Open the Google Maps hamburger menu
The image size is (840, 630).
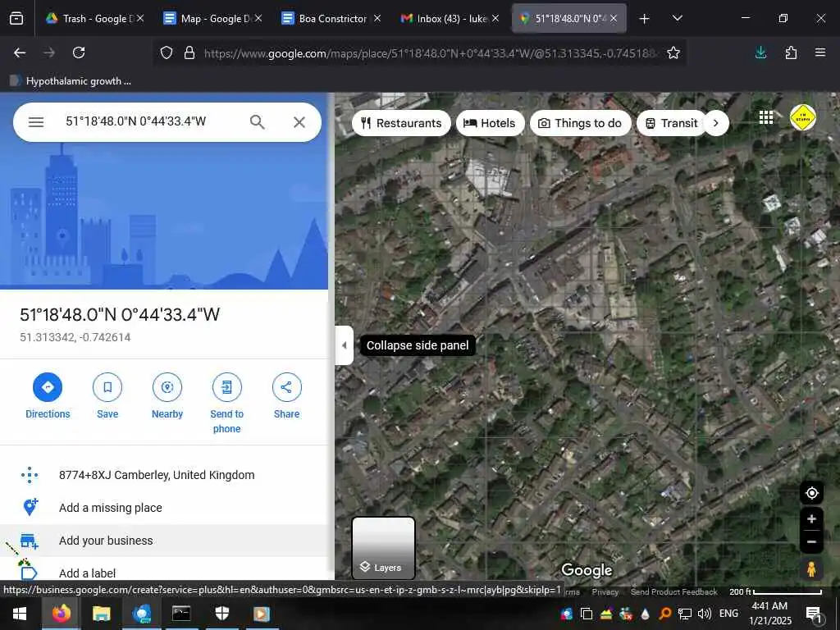click(x=36, y=122)
